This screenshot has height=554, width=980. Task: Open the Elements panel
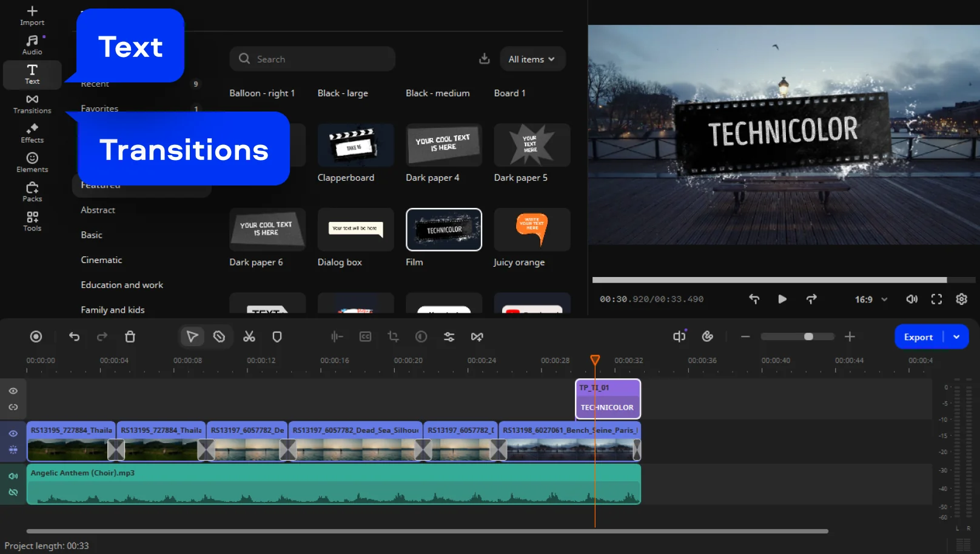pos(32,162)
